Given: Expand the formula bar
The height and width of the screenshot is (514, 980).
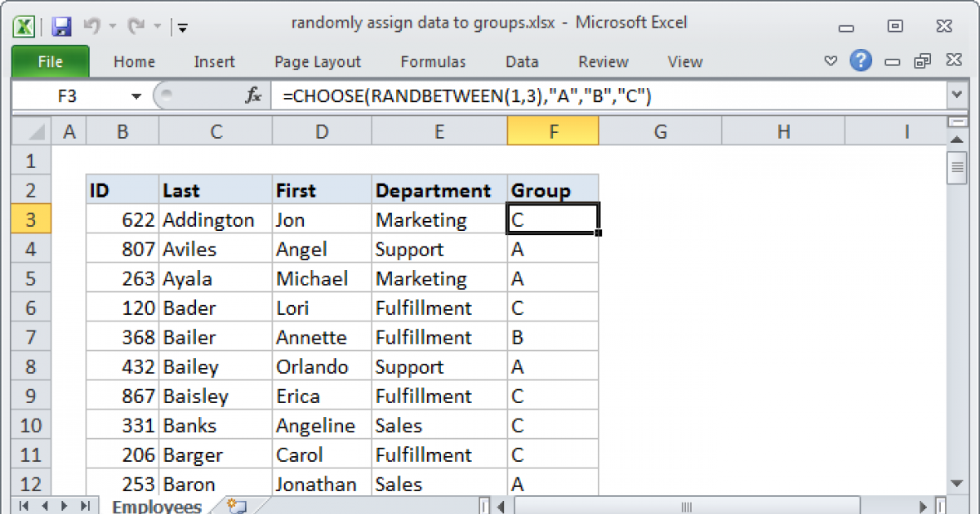Looking at the screenshot, I should 957,95.
